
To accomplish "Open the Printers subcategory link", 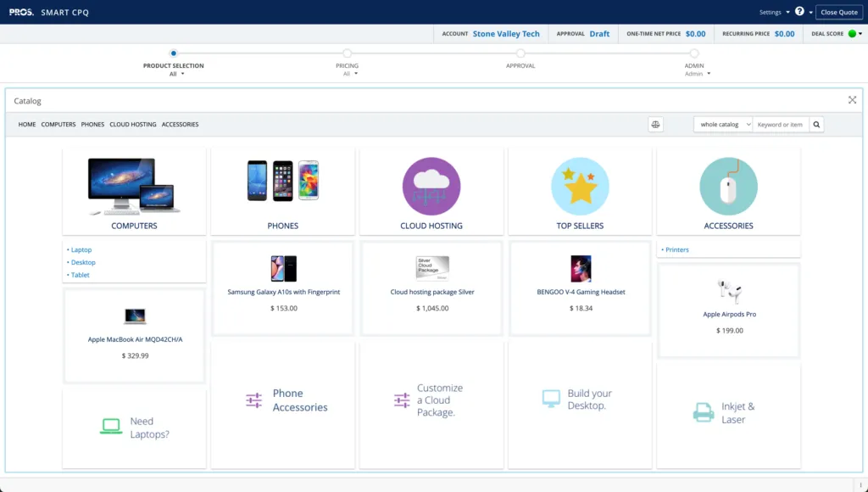I will point(677,250).
